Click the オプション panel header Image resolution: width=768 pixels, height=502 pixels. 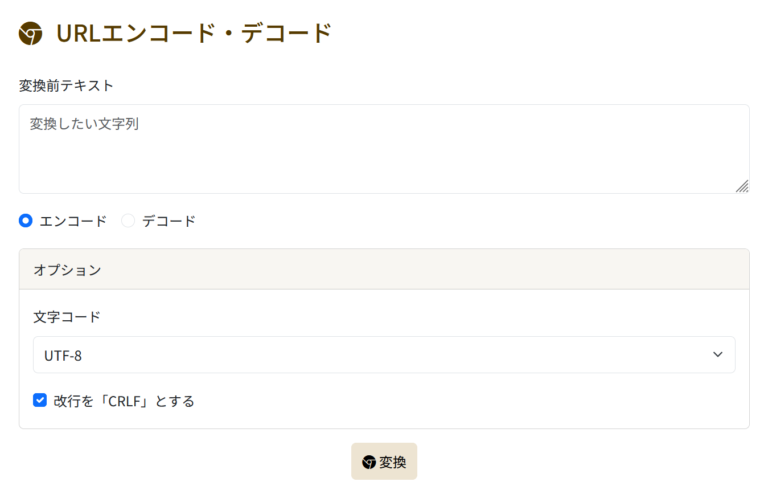point(384,269)
